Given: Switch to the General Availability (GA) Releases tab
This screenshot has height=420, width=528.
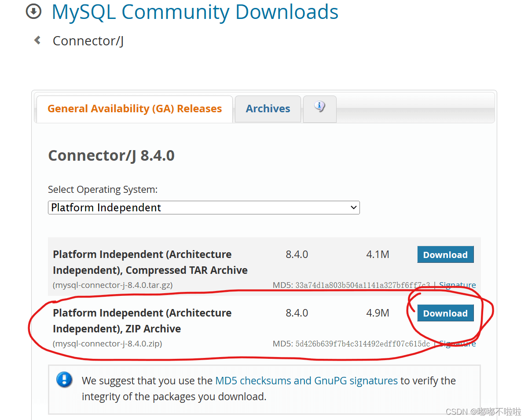Looking at the screenshot, I should click(x=134, y=109).
